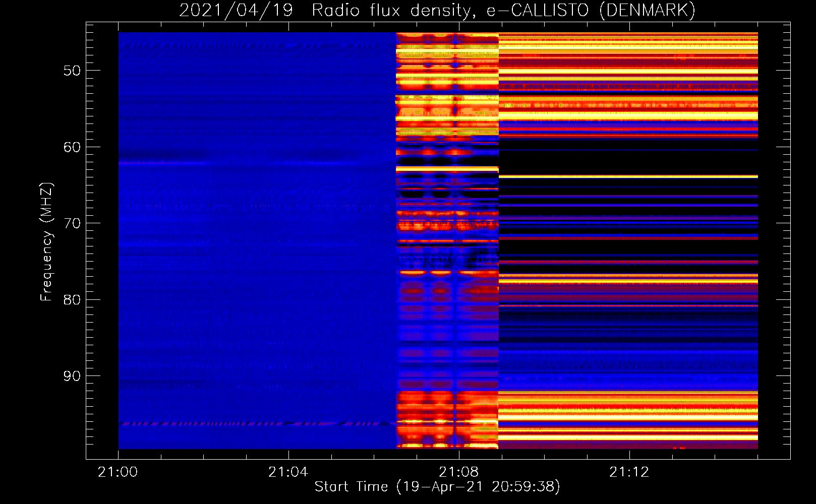Select the "Frequency (MHZ)" axis label
Viewport: 816px width, 504px height.
click(46, 242)
